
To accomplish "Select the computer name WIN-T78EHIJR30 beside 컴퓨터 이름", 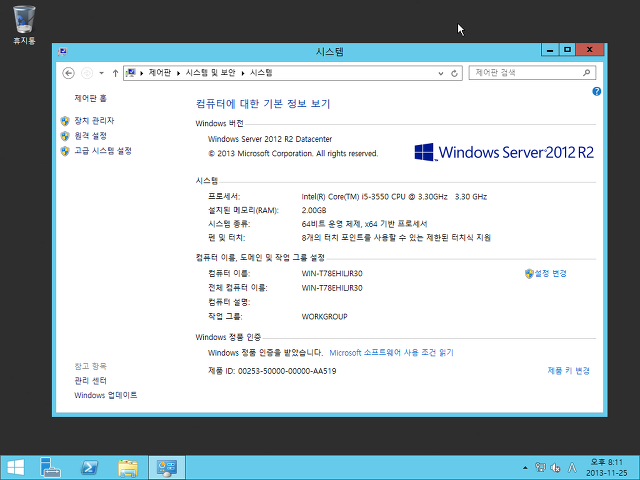I will click(x=332, y=273).
